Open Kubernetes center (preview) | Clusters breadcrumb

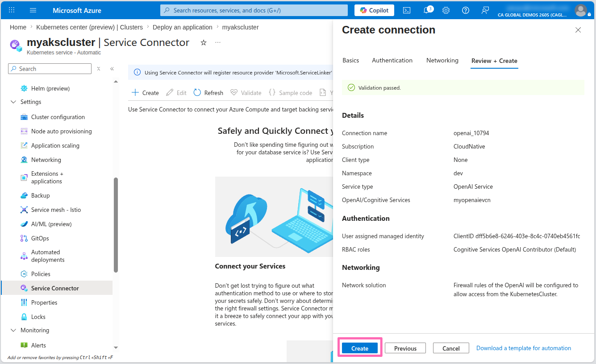90,27
